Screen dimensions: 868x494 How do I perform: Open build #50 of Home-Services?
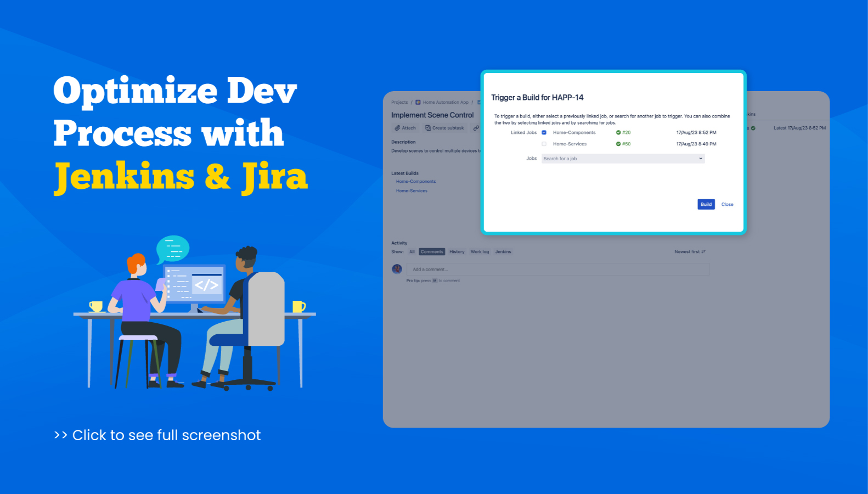(x=627, y=144)
